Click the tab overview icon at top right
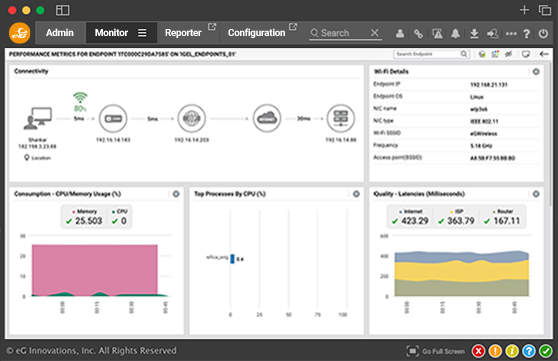Viewport: 558px width, 361px height. [545, 10]
